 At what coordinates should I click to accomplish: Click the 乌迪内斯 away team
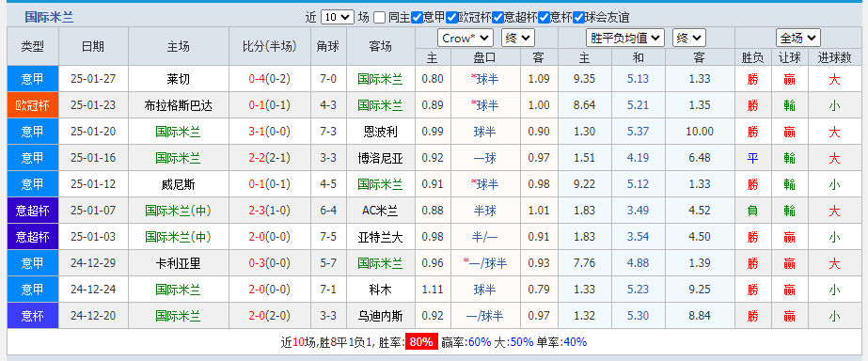[380, 316]
